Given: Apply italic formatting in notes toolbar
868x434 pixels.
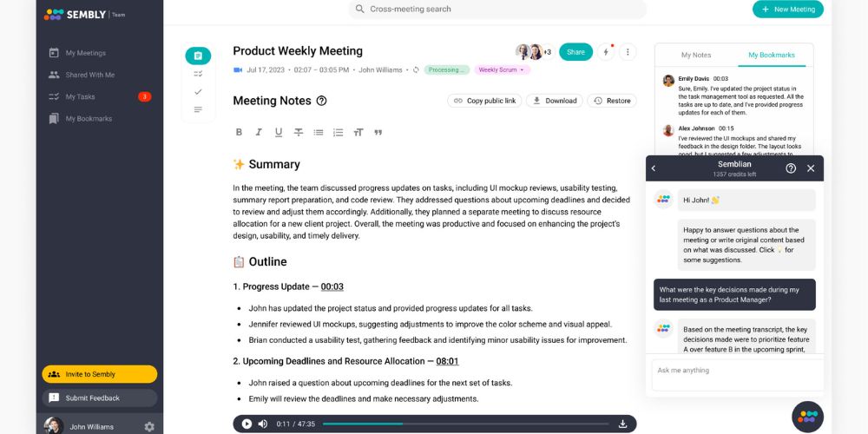Looking at the screenshot, I should click(259, 132).
